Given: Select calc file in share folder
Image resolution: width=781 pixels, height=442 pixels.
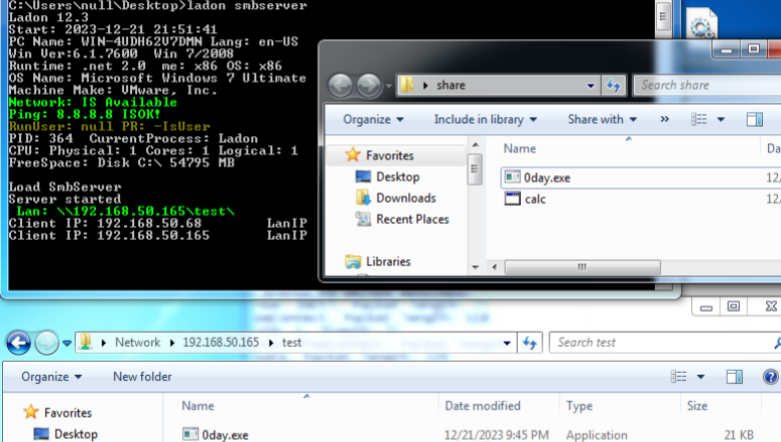Looking at the screenshot, I should coord(535,199).
